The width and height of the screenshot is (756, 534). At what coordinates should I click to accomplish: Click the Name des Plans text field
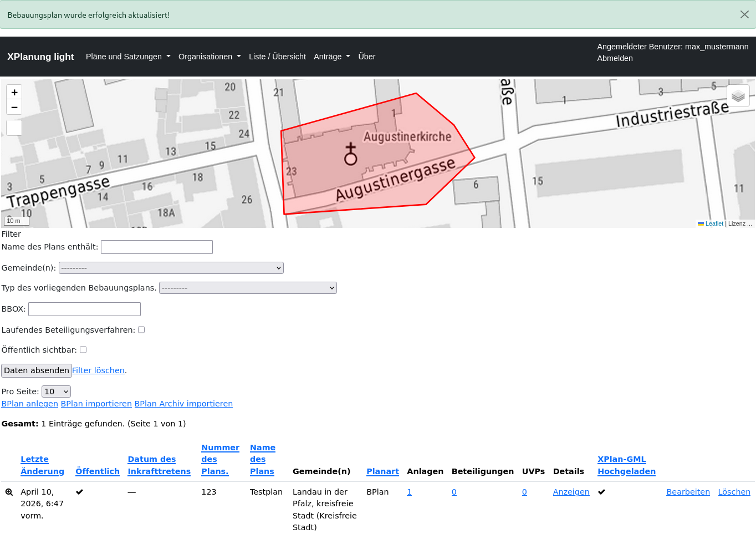click(x=157, y=247)
